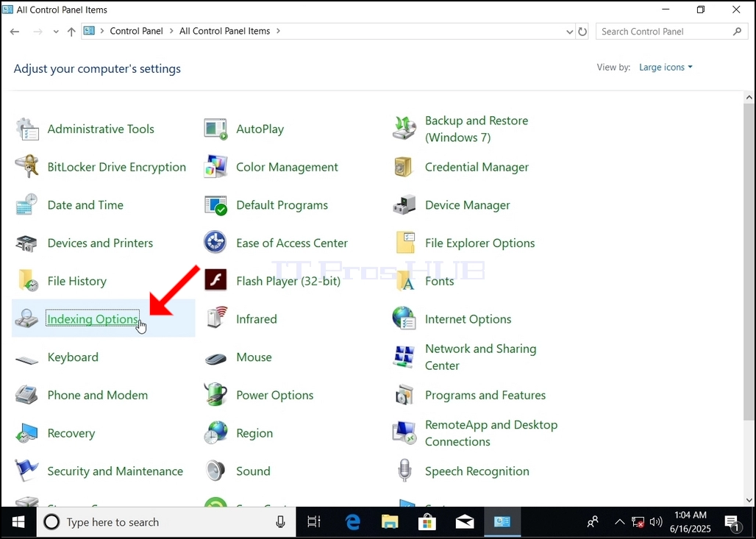Expand the chevron before Control Panel breadcrumb
The width and height of the screenshot is (756, 539).
[102, 31]
